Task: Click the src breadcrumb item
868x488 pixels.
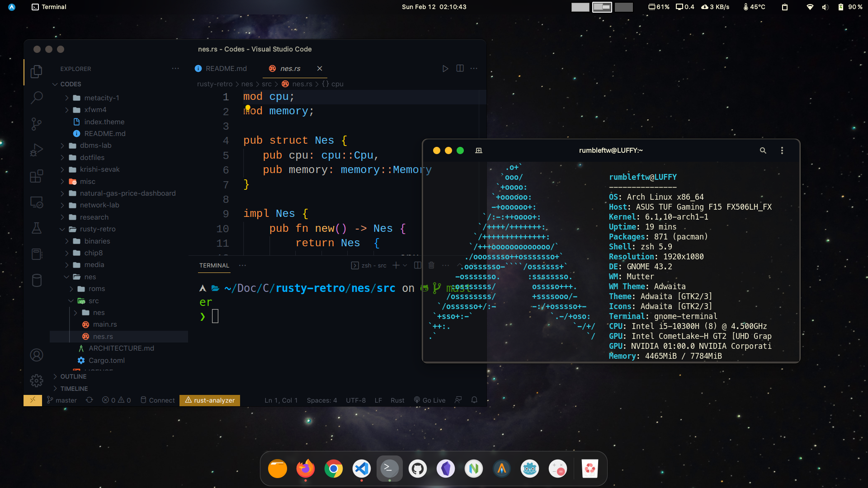Action: tap(267, 84)
